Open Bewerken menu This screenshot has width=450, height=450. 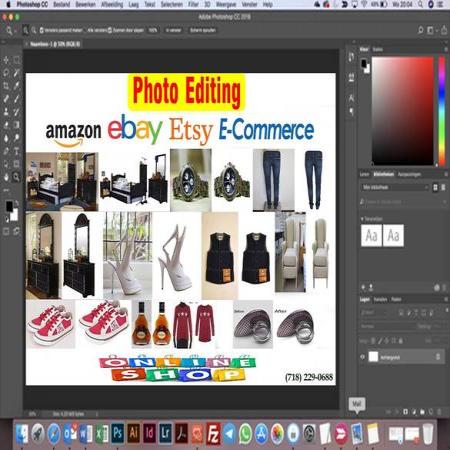click(86, 4)
